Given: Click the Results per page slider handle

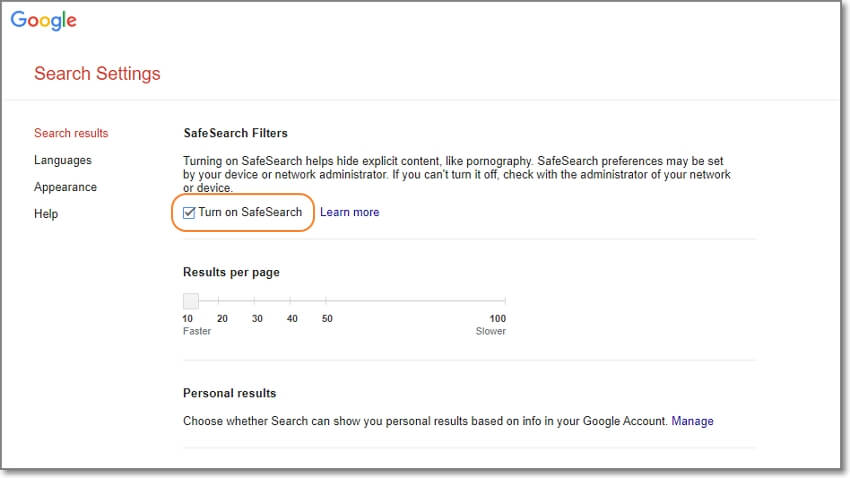Looking at the screenshot, I should (190, 300).
